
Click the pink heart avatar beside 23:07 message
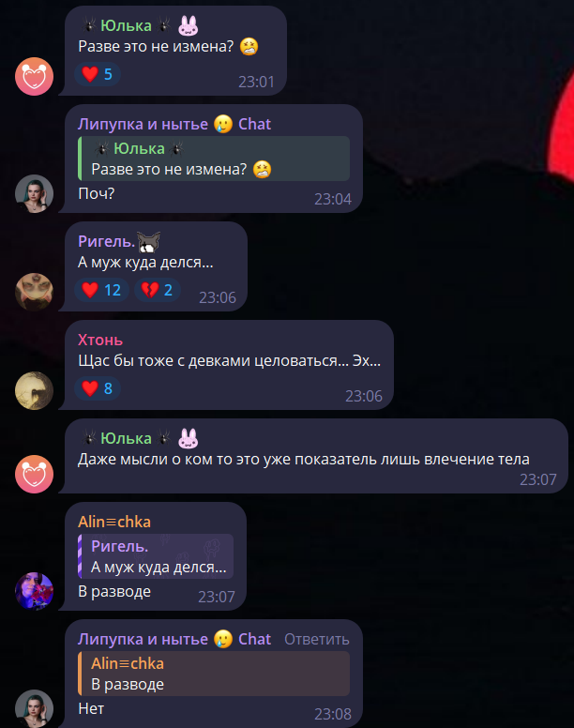click(x=35, y=474)
